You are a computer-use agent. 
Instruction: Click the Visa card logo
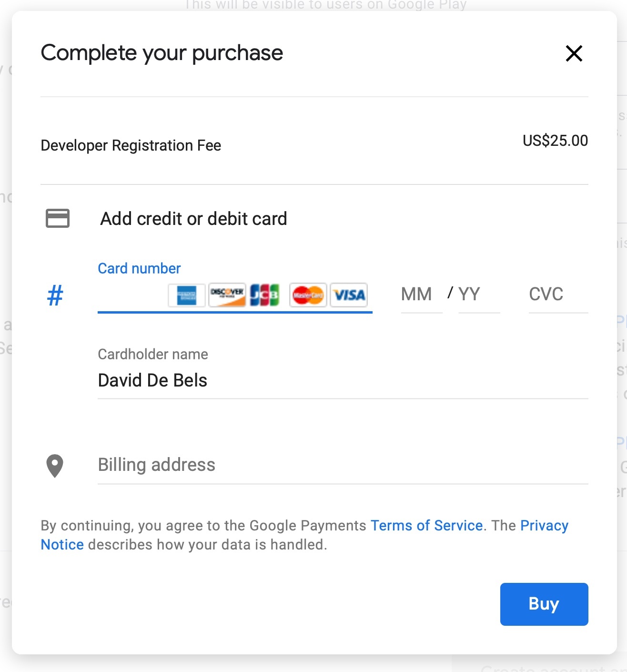(349, 295)
